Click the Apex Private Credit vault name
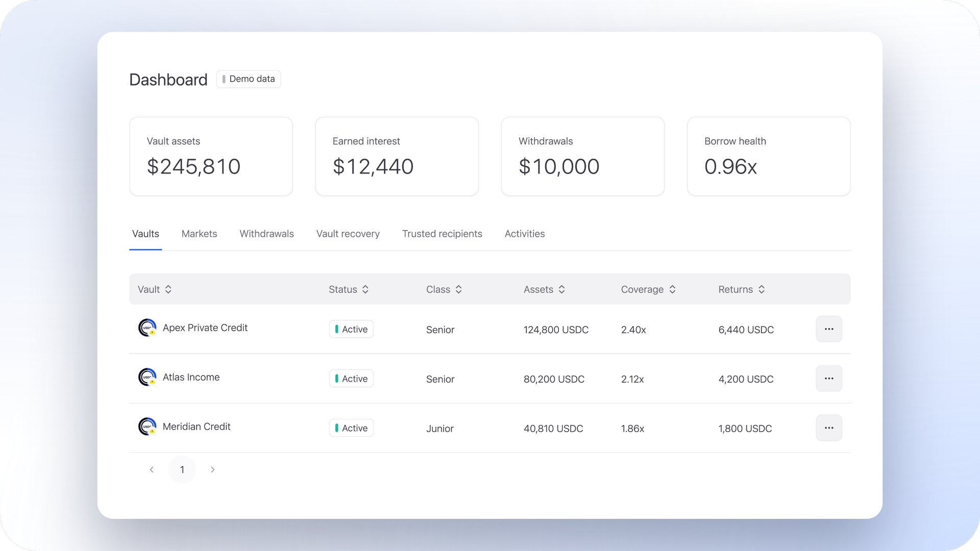Image resolution: width=980 pixels, height=551 pixels. click(205, 328)
